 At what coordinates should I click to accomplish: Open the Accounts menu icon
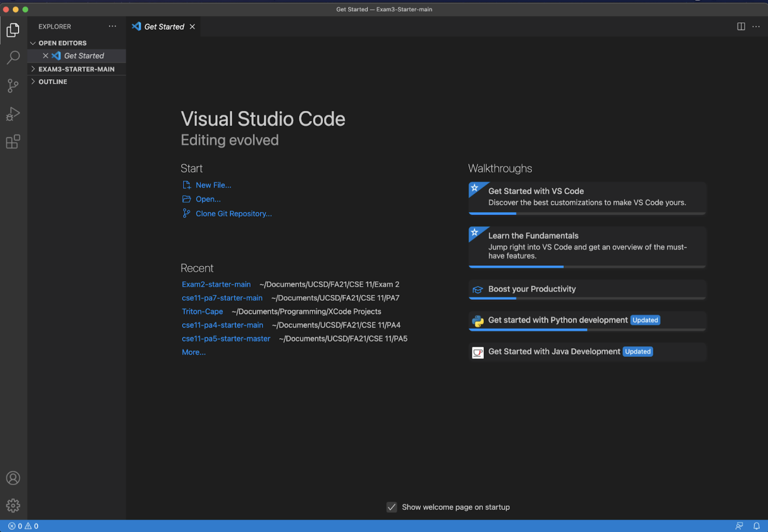13,478
